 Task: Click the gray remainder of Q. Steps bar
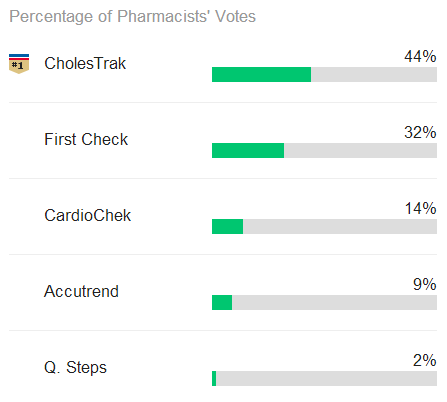pos(327,378)
